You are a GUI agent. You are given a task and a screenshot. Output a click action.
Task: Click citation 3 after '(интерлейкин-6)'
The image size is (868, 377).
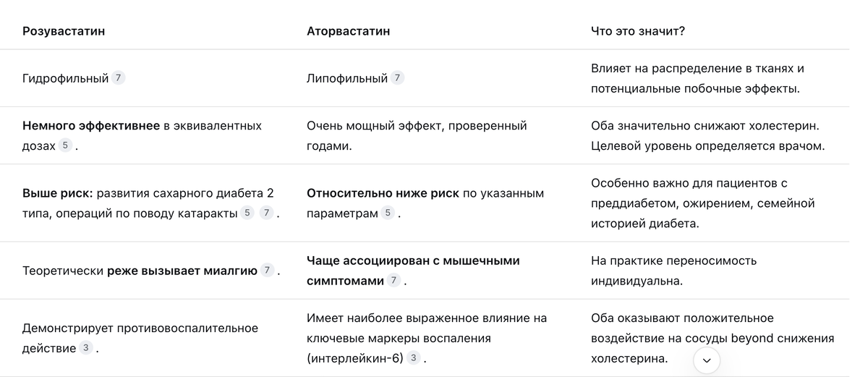(414, 357)
